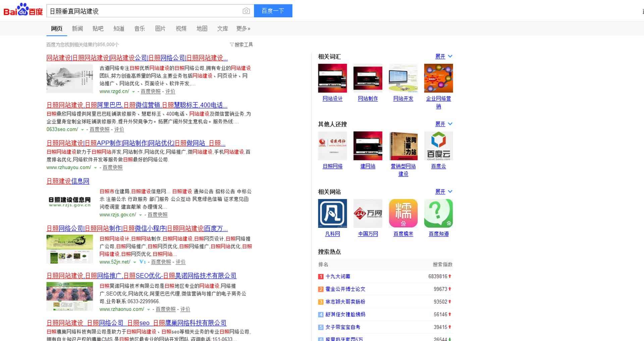644x341 pixels.
Task: Click 网站制作 image tile
Action: 368,78
